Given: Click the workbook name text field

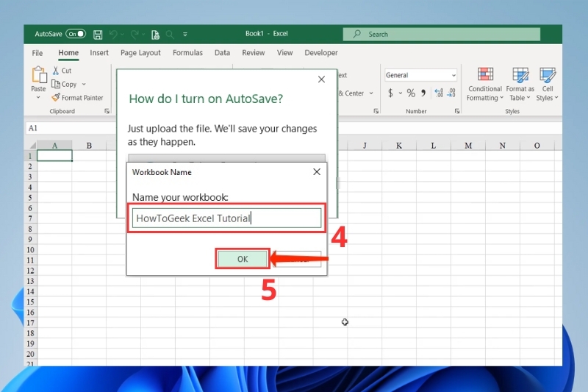Looking at the screenshot, I should pyautogui.click(x=227, y=218).
